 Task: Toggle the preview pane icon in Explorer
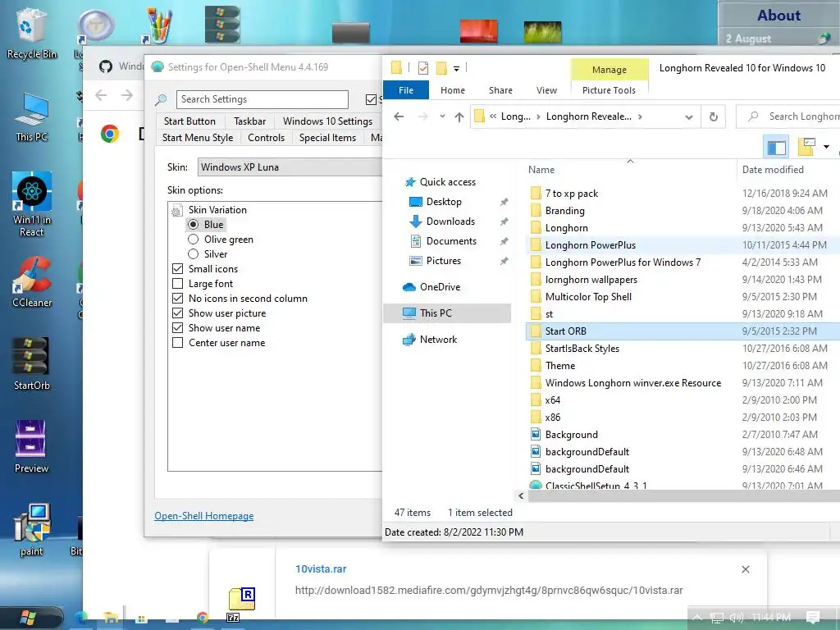tap(776, 147)
